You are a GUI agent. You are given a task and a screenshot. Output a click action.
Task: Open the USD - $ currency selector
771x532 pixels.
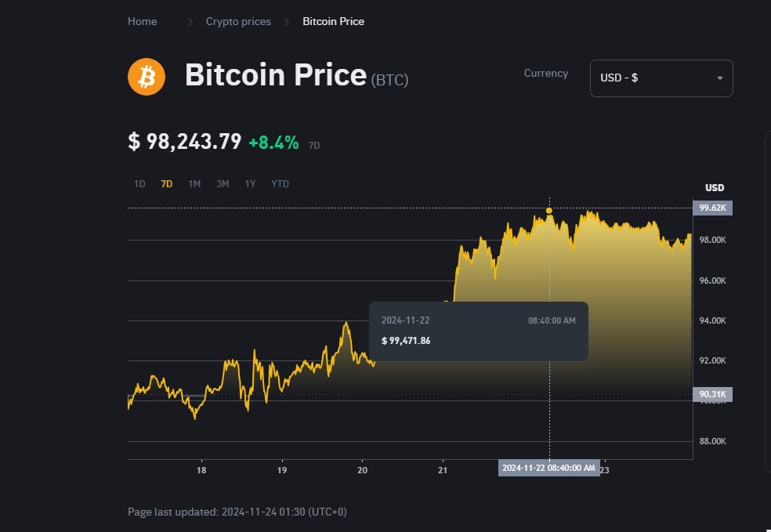[661, 78]
